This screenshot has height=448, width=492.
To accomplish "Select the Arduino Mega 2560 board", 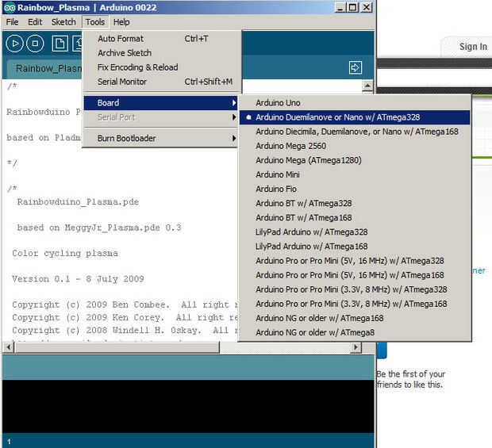I will point(355,146).
